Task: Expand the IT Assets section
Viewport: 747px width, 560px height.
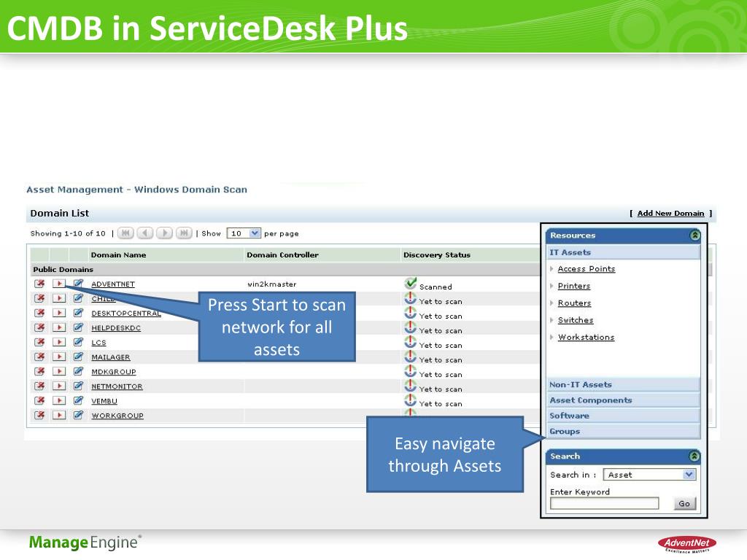Action: 624,252
